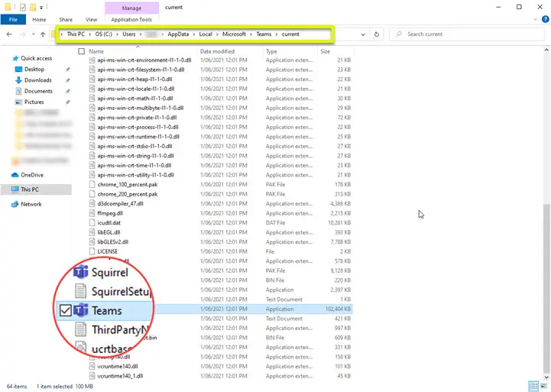Switch to Large icons view in the status bar
551x392 pixels.
(x=543, y=386)
